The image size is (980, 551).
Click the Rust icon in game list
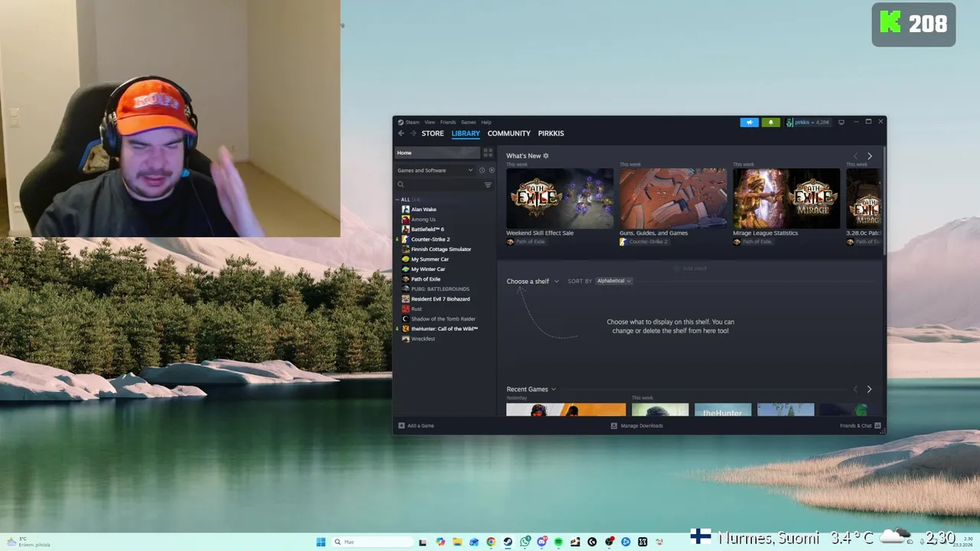click(406, 309)
